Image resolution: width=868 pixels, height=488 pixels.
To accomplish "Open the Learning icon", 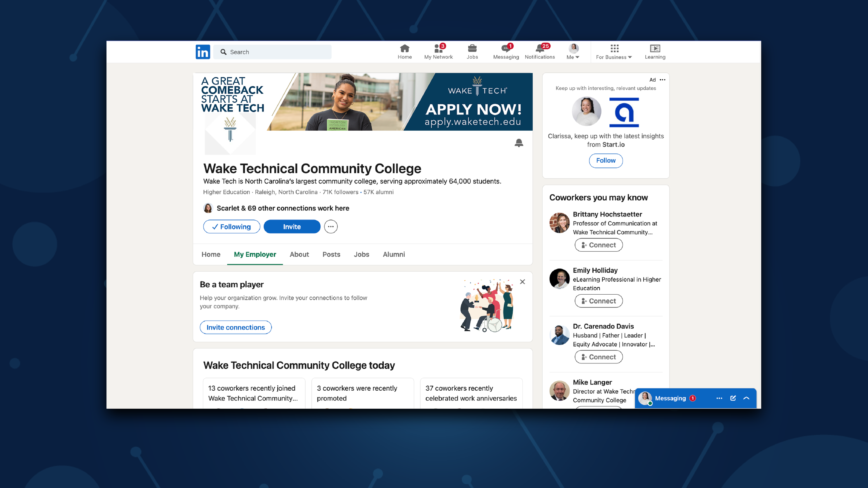I will click(655, 52).
